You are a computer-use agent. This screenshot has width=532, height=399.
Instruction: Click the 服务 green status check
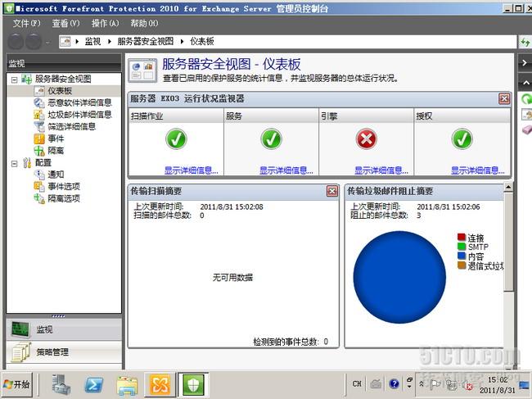[271, 139]
